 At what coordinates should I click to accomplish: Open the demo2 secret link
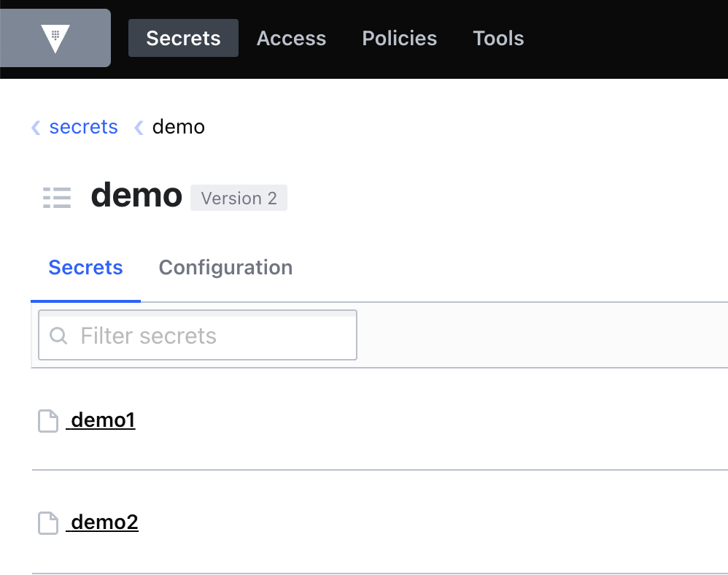tap(102, 522)
